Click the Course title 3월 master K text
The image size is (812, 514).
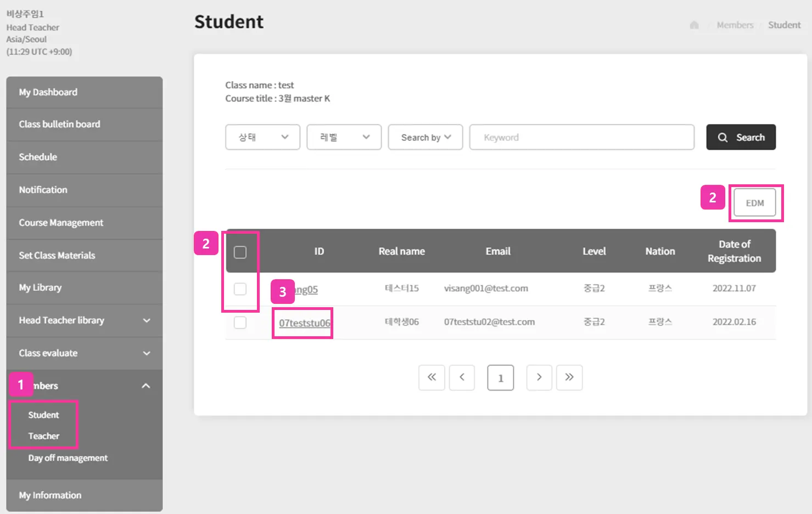click(277, 99)
